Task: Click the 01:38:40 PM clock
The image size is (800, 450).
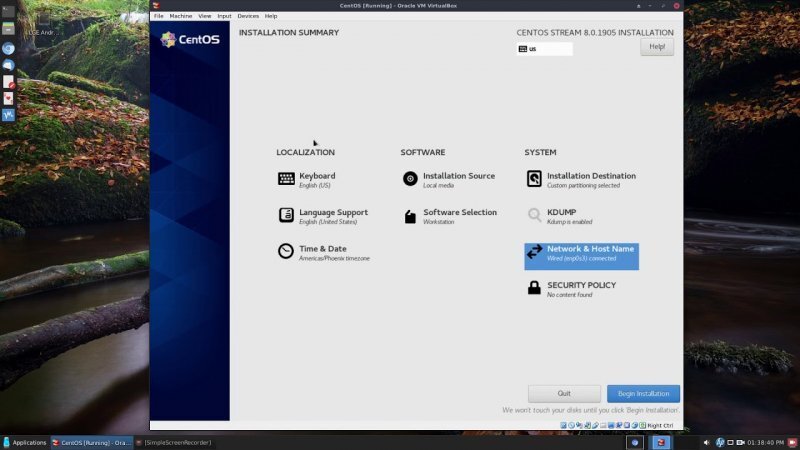Action: (x=765, y=442)
